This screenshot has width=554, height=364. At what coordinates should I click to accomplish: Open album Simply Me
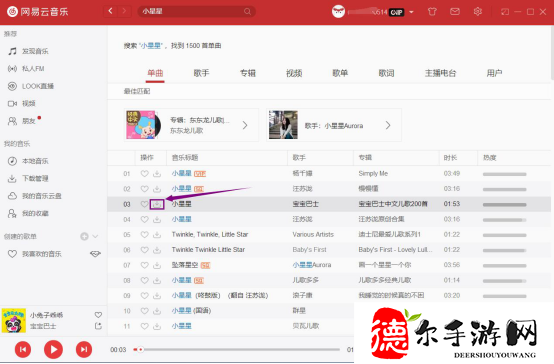373,174
